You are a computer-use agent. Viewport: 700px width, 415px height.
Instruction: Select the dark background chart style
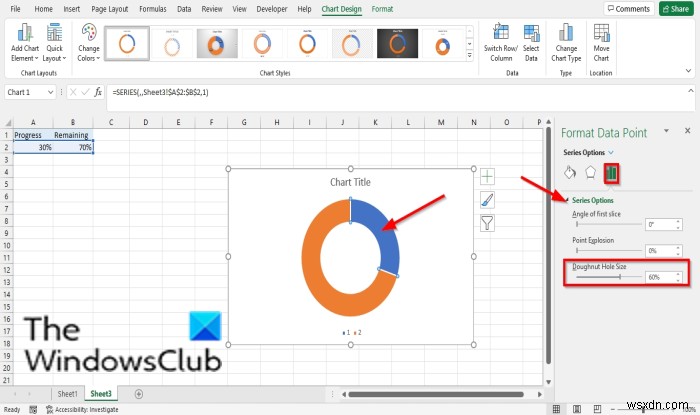tap(397, 43)
